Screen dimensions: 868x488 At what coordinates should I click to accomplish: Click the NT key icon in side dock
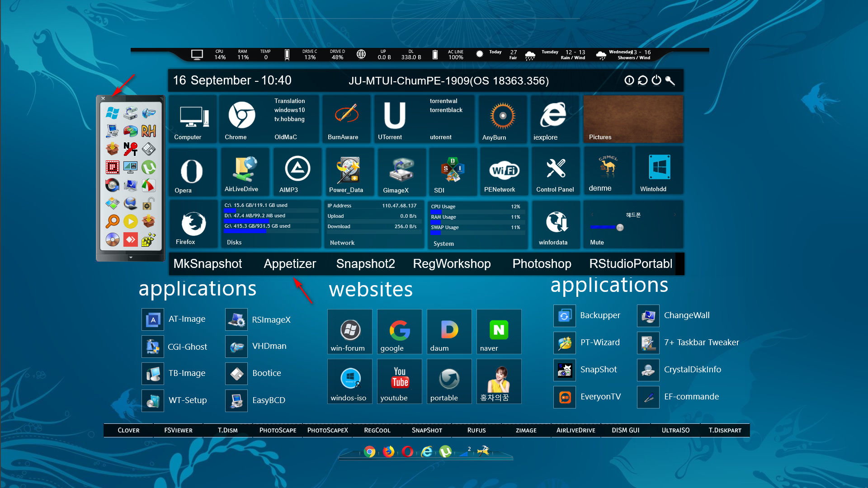[x=130, y=149]
